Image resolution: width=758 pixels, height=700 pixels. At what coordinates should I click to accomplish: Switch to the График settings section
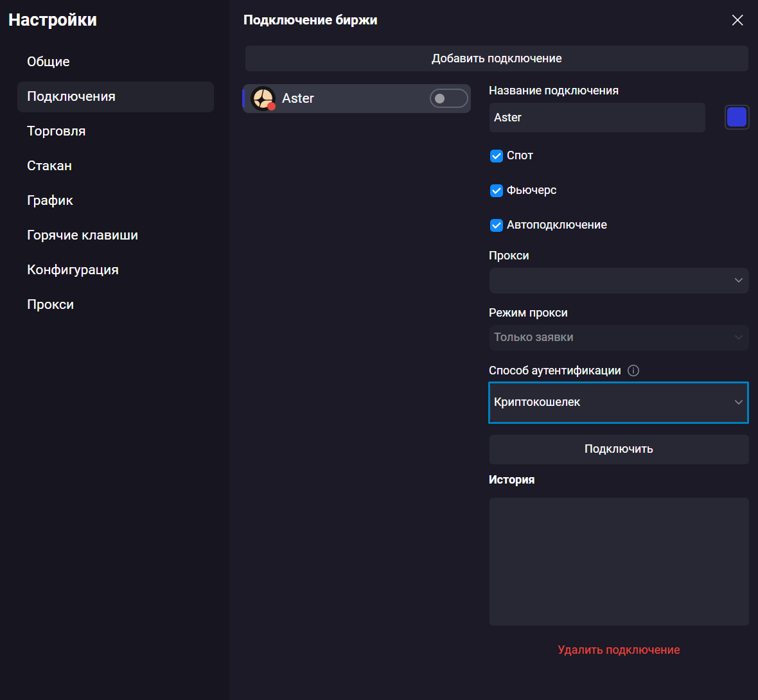(116, 200)
